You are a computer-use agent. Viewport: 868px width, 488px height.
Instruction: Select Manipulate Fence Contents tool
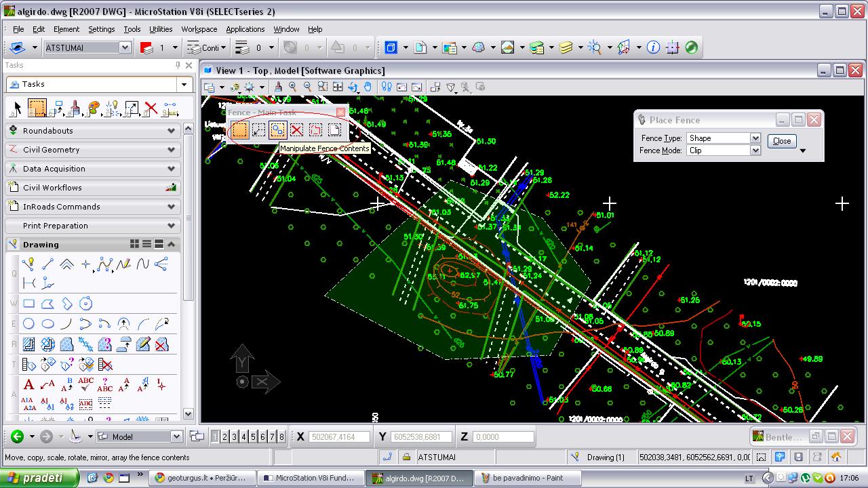point(277,130)
